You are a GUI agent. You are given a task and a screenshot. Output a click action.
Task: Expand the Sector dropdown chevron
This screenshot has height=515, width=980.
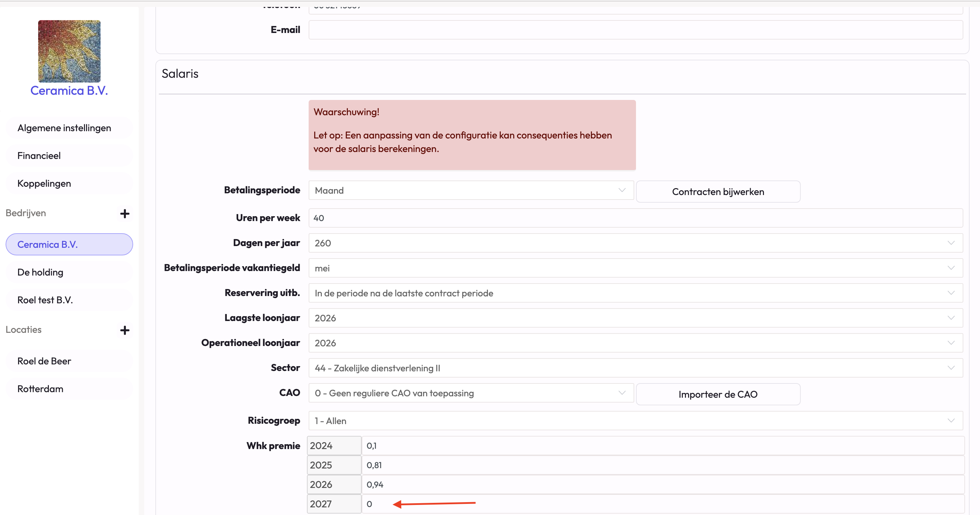click(950, 368)
